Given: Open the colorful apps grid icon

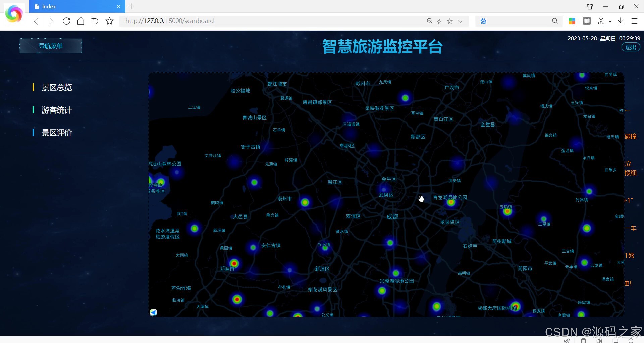Looking at the screenshot, I should 572,21.
